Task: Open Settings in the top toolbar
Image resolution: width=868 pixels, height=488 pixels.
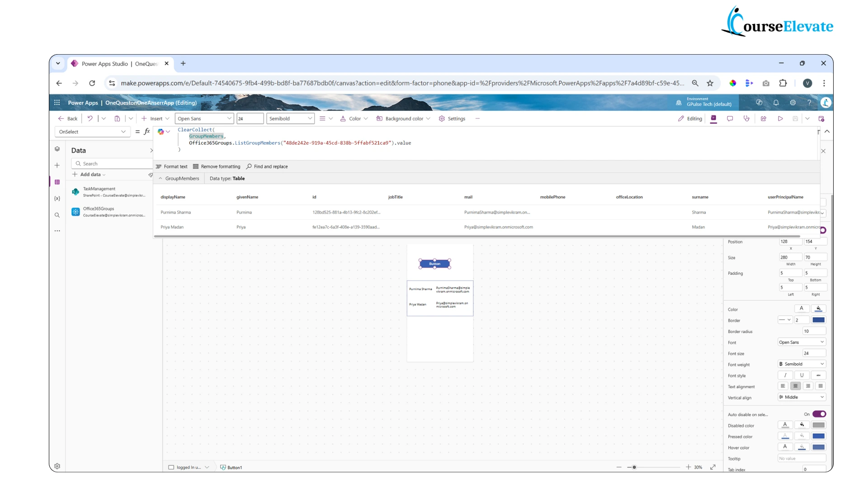Action: click(452, 118)
